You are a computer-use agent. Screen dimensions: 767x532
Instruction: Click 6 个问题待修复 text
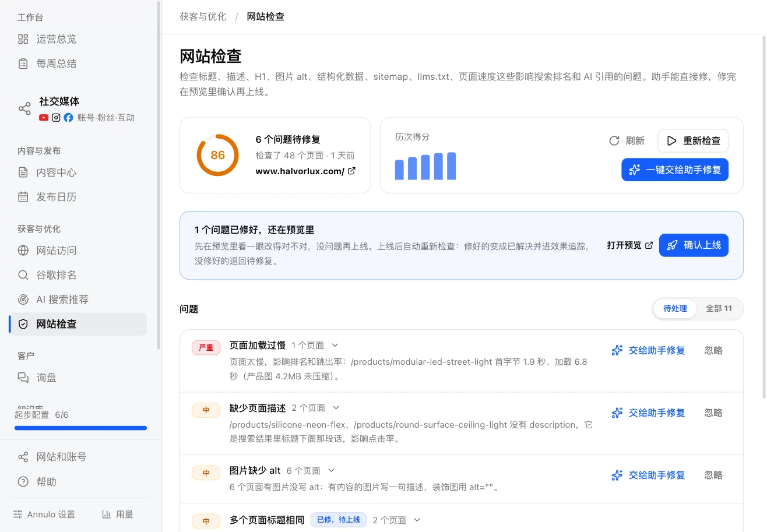[x=288, y=140]
